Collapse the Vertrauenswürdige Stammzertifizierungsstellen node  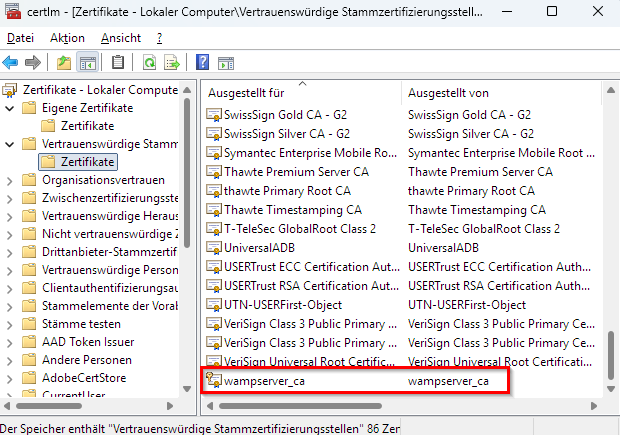click(x=9, y=144)
